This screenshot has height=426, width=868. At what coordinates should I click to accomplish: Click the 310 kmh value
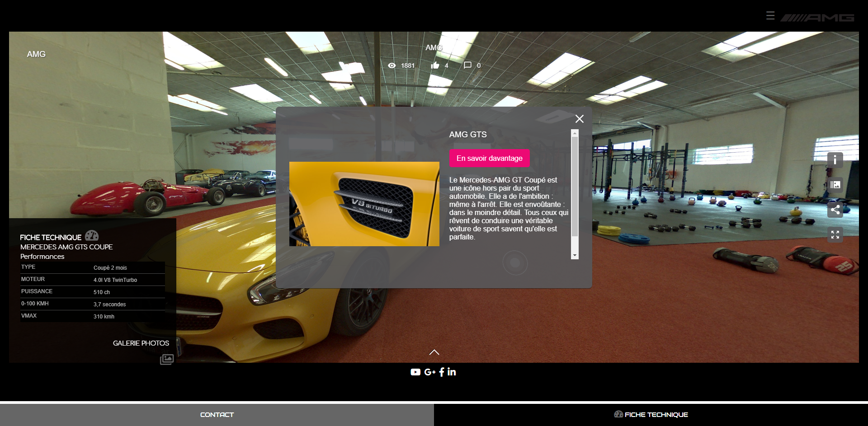[104, 317]
